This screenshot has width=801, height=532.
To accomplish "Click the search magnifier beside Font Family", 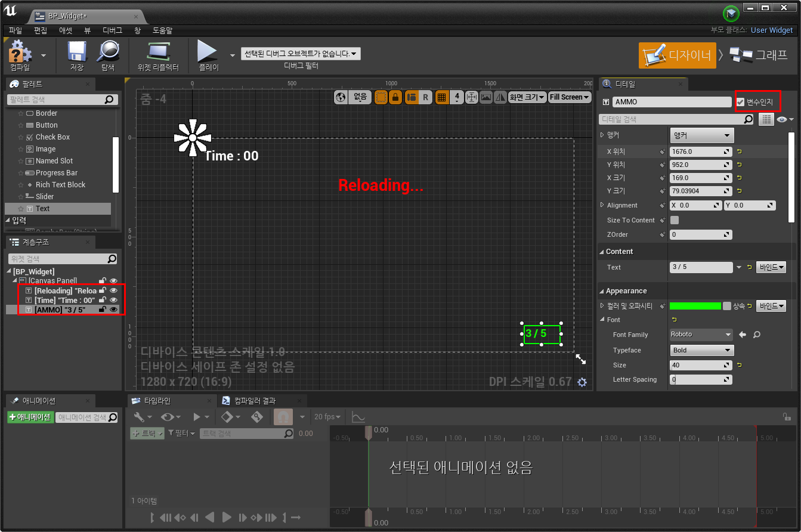I will point(756,335).
